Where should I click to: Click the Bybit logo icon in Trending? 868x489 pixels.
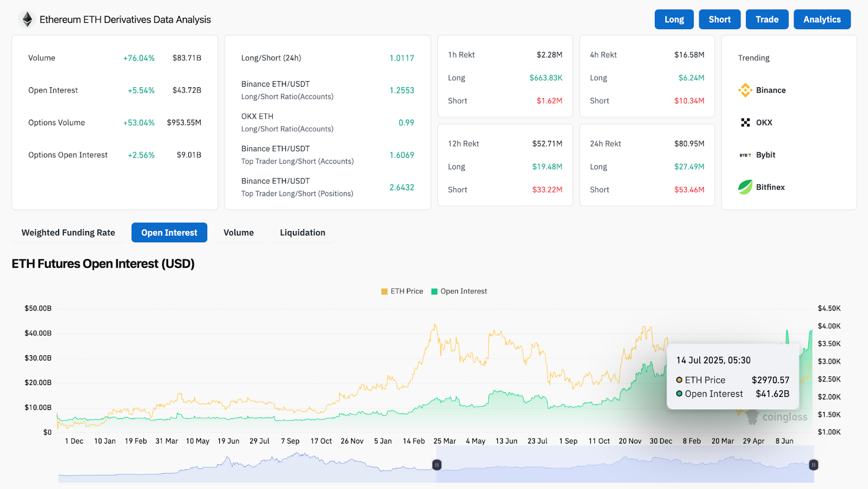(745, 155)
